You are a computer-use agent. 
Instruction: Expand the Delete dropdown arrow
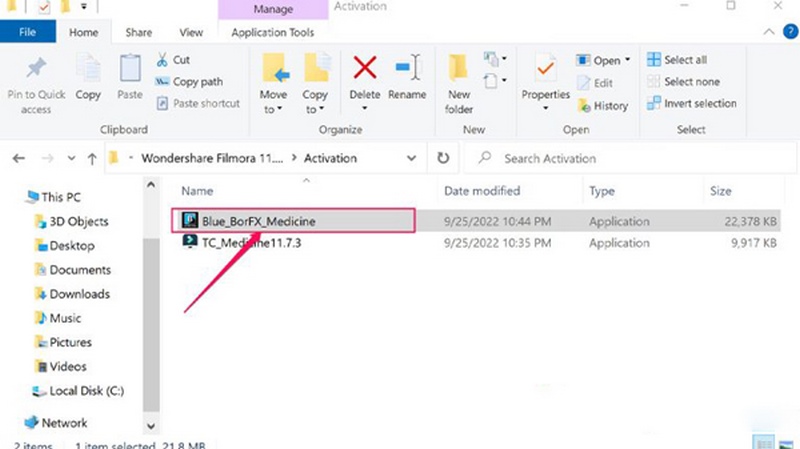[365, 108]
